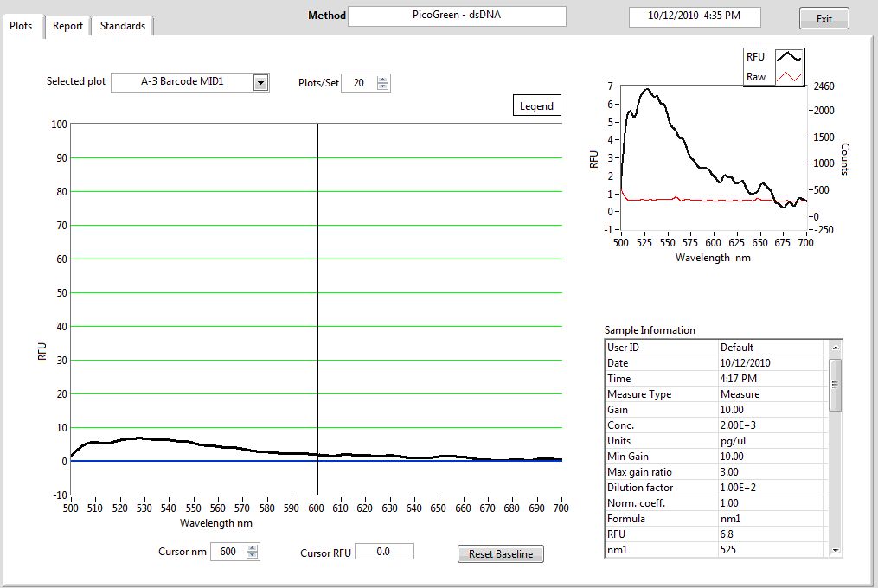Click the date and time field at top
The image size is (878, 588).
point(695,16)
